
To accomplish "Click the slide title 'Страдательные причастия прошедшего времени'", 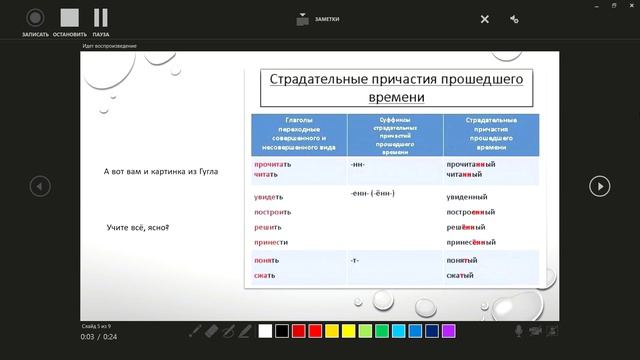I will pyautogui.click(x=396, y=88).
